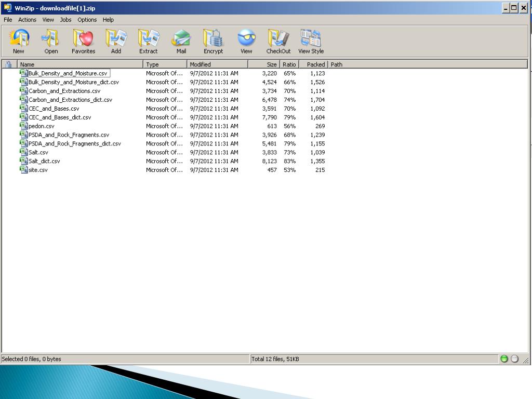Select the file Bulk_Density_and_Moisture.csv
The image size is (532, 399).
click(68, 73)
